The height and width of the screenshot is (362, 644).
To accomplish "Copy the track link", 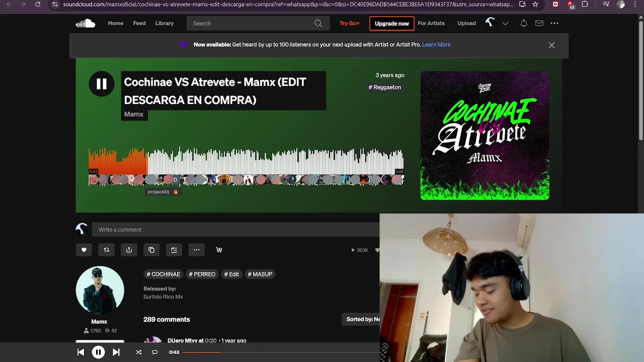I will pyautogui.click(x=151, y=250).
